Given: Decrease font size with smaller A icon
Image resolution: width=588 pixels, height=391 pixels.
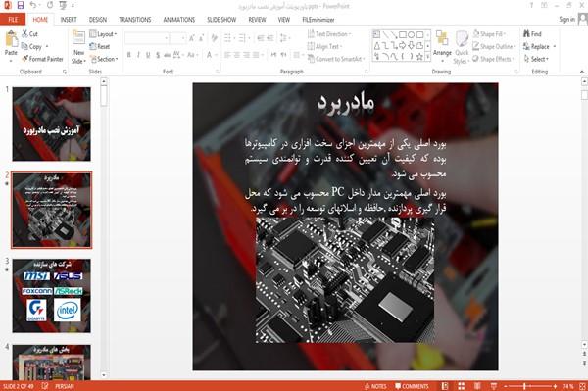Looking at the screenshot, I should coord(201,38).
